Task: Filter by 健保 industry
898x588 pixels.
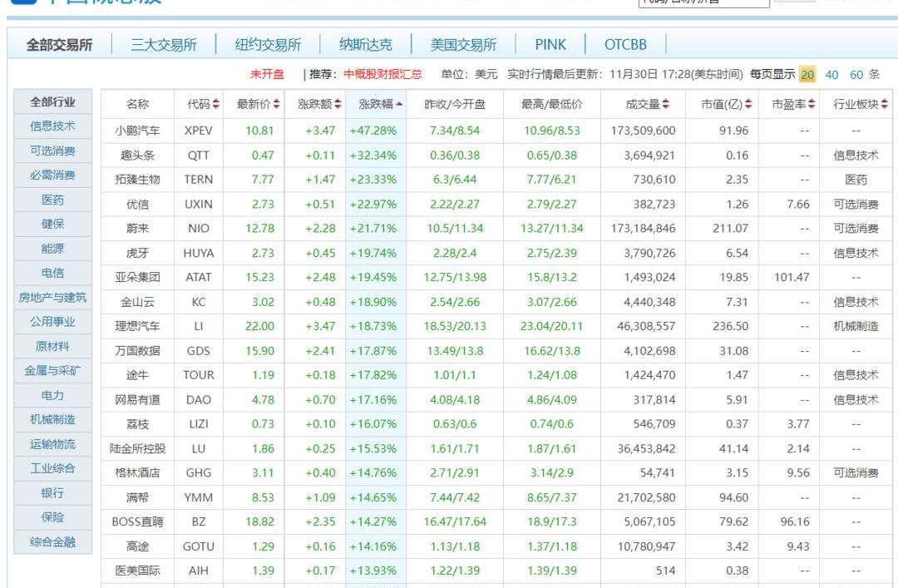Action: (52, 224)
